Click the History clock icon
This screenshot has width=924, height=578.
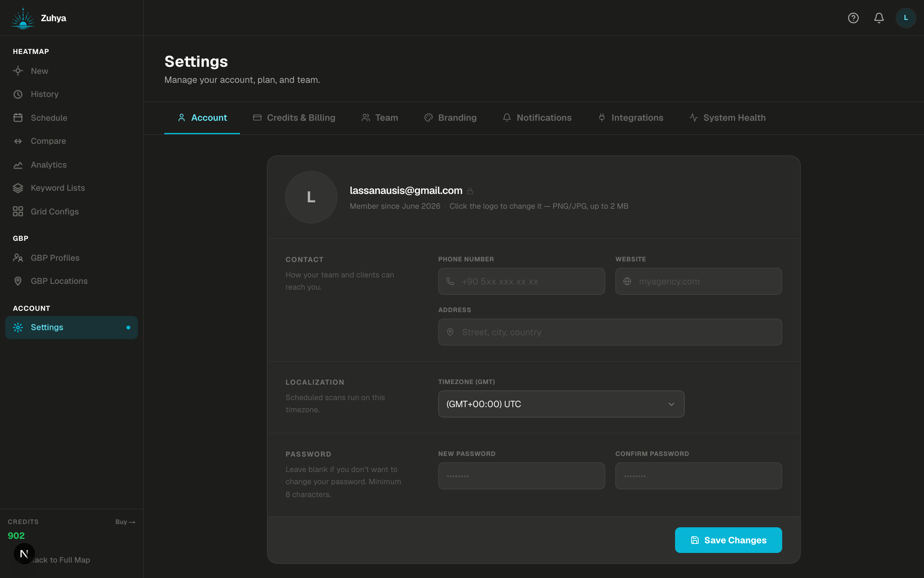tap(18, 94)
